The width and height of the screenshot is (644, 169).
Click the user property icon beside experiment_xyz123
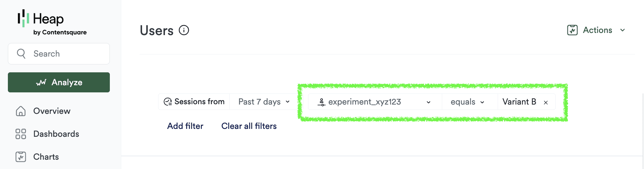321,102
